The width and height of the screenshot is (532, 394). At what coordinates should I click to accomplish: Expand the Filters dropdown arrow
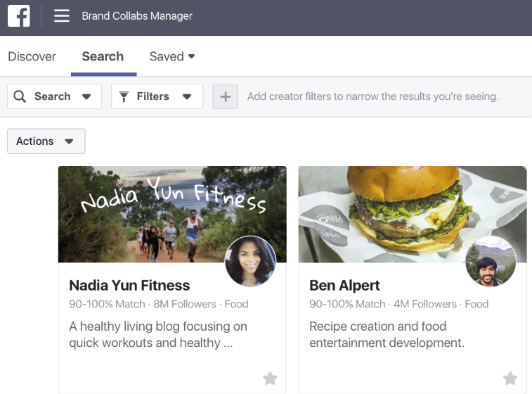click(x=187, y=97)
